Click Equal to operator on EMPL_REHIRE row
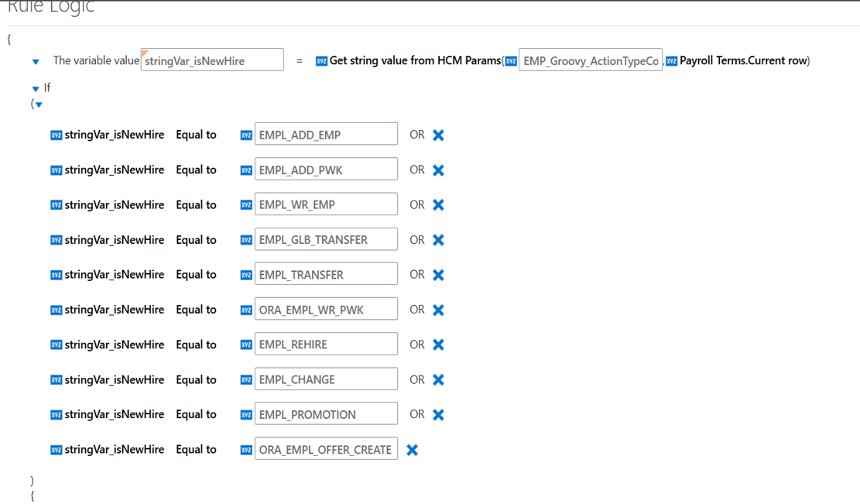Image resolution: width=860 pixels, height=504 pixels. pos(197,345)
